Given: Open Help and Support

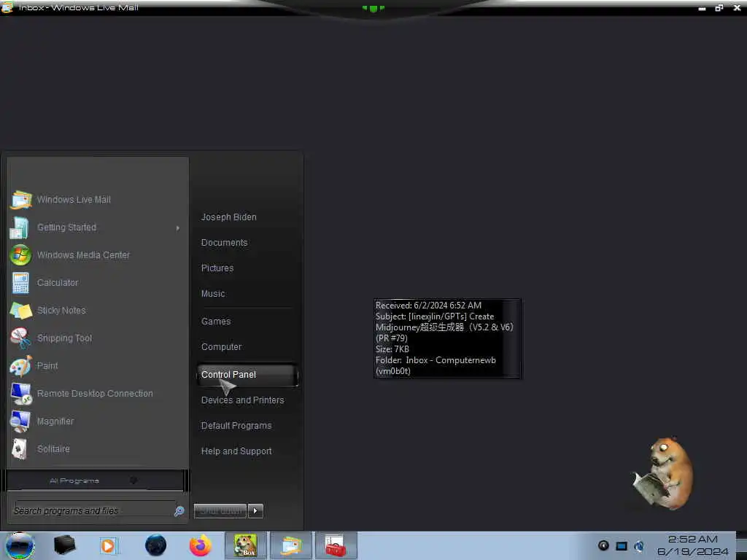Looking at the screenshot, I should pyautogui.click(x=236, y=451).
